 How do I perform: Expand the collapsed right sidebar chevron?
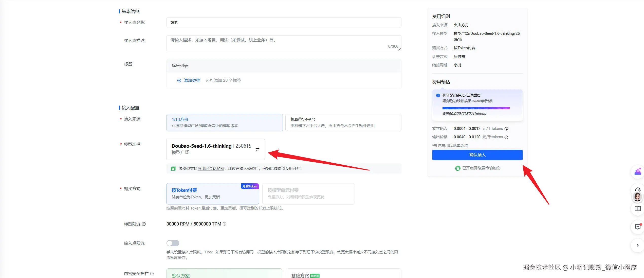click(637, 245)
